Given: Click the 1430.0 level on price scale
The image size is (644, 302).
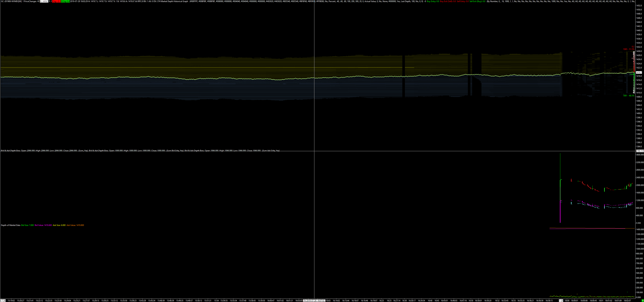Looking at the screenshot, I should pos(639,51).
